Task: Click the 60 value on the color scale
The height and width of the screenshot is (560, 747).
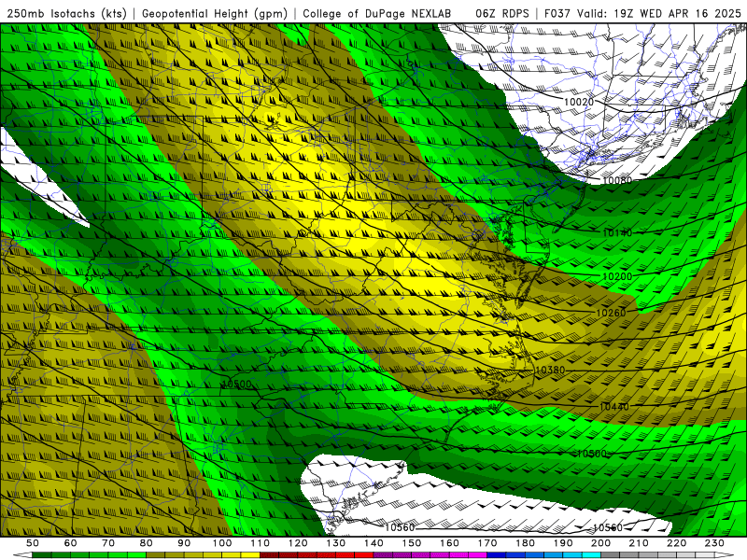Action: pos(71,543)
